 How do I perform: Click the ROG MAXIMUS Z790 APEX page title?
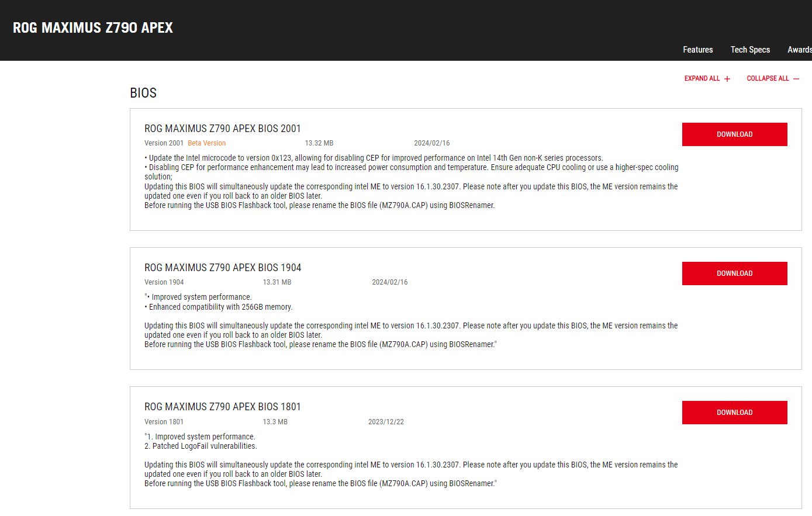[93, 27]
